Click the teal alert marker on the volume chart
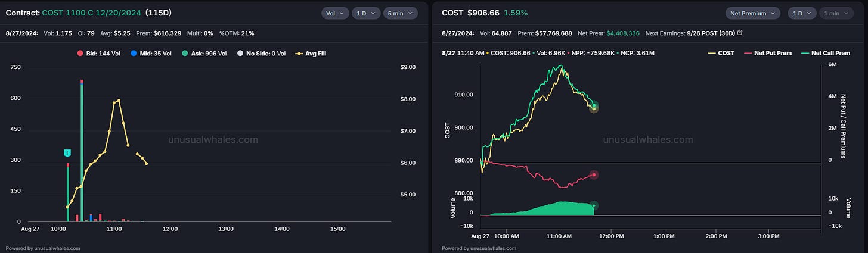This screenshot has height=253, width=868. click(x=68, y=153)
